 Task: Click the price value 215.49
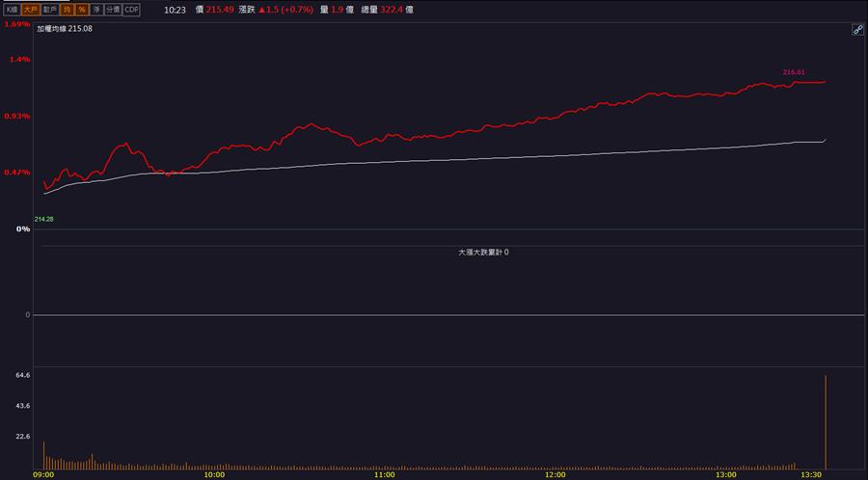220,10
